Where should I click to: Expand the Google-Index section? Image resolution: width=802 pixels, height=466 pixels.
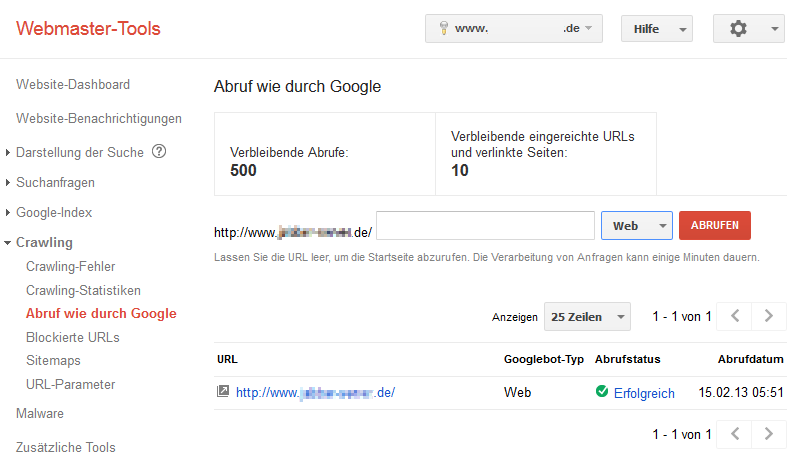click(x=54, y=212)
